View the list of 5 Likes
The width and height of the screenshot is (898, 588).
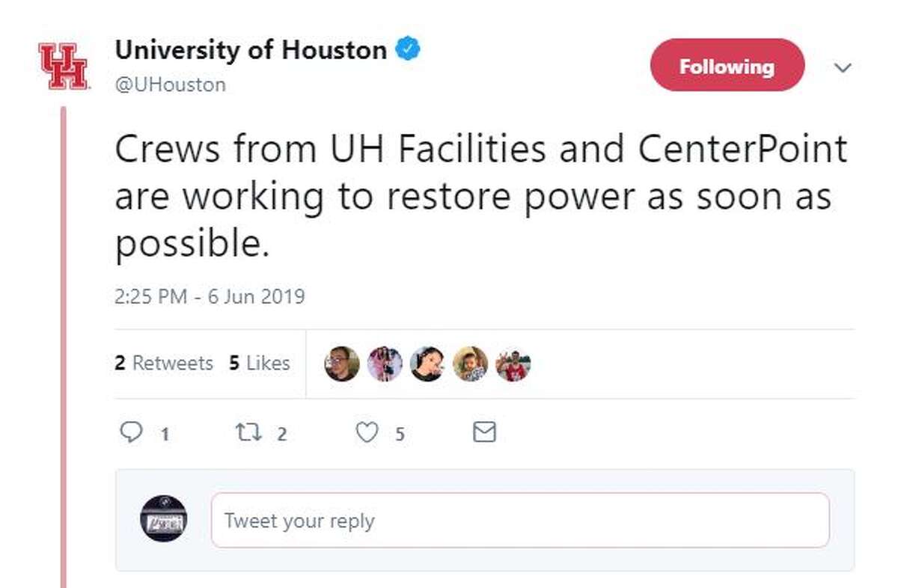pyautogui.click(x=259, y=364)
